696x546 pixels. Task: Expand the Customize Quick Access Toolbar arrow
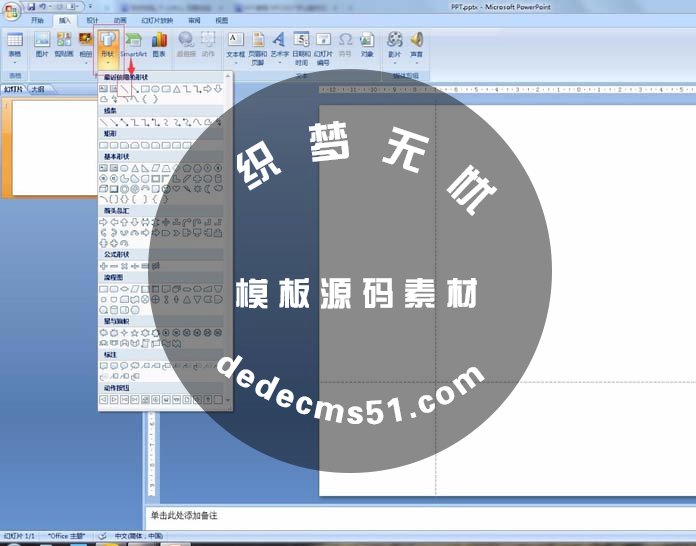[91, 7]
